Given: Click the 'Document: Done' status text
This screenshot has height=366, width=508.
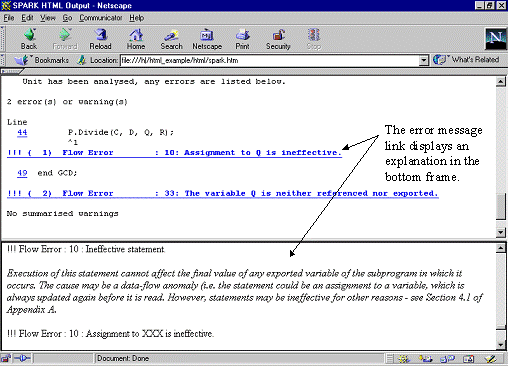Looking at the screenshot, I should (x=123, y=358).
